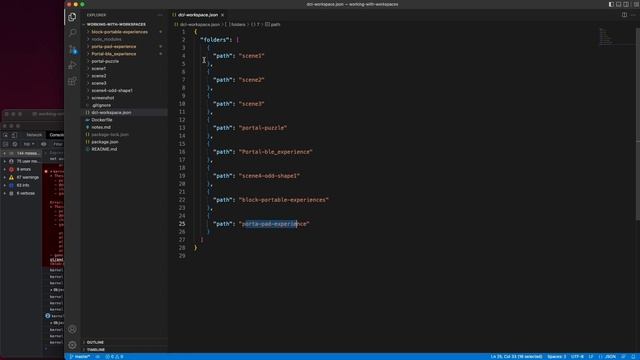Open the Extensions view
This screenshot has height=360, width=640.
point(72,81)
